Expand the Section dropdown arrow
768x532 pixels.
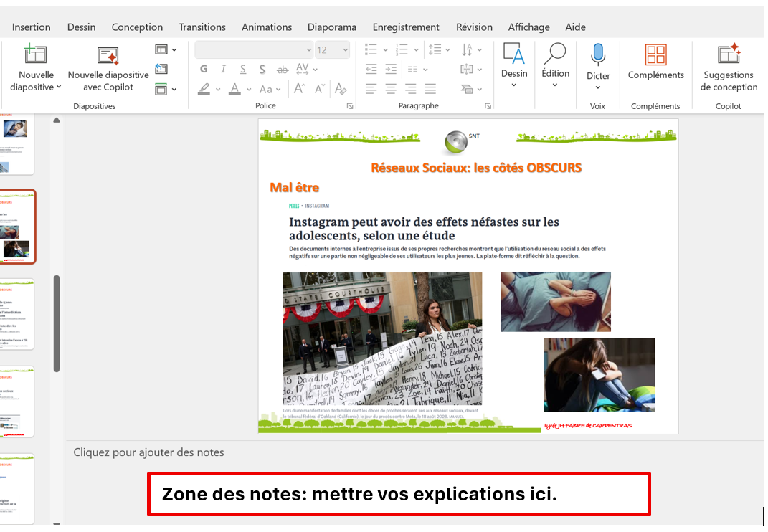pos(174,89)
